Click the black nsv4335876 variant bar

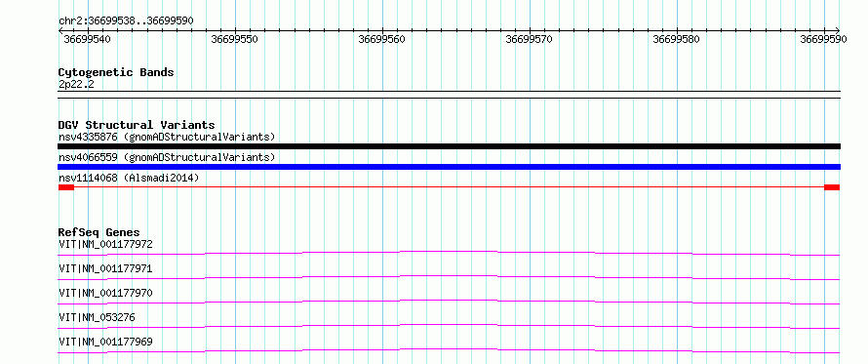click(x=449, y=146)
